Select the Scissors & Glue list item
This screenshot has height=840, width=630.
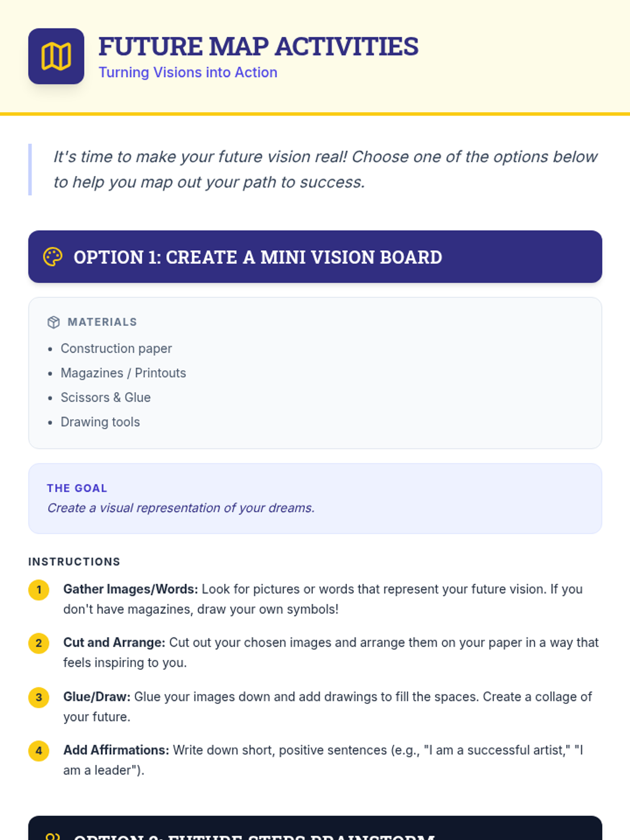106,397
